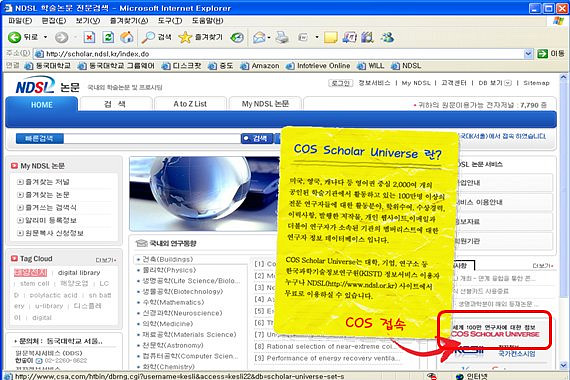Screen dimensions: 570x380
Task: Open 신경과학(Neuroscience) category link
Action: coord(182,313)
